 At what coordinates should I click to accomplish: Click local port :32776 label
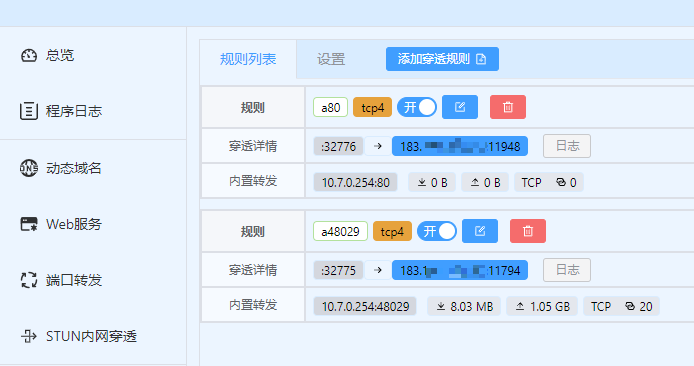coord(339,146)
